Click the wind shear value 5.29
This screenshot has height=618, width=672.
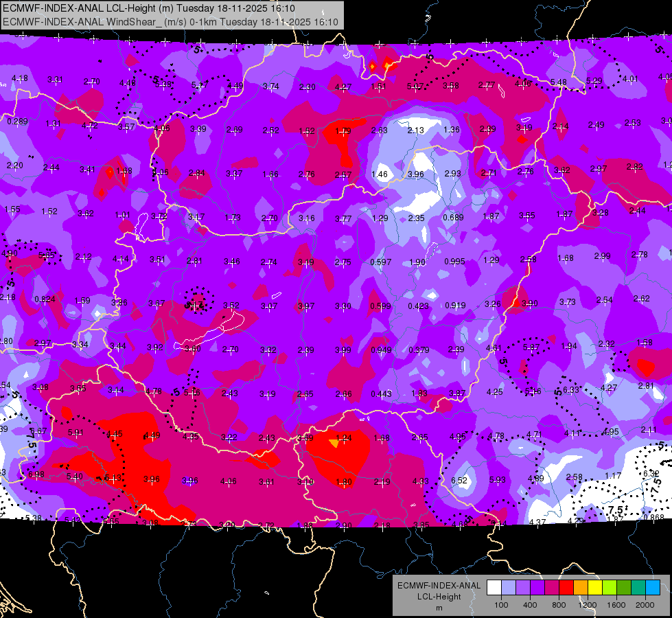594,80
